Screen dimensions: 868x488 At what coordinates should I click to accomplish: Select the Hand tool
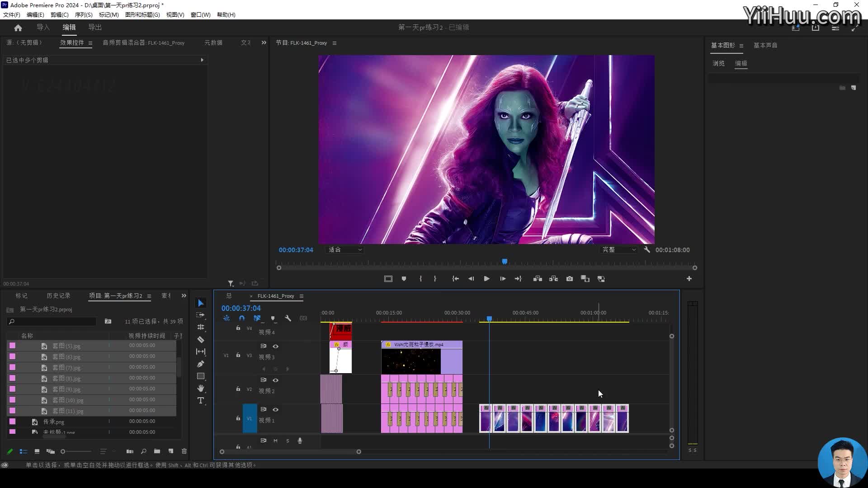(x=201, y=388)
